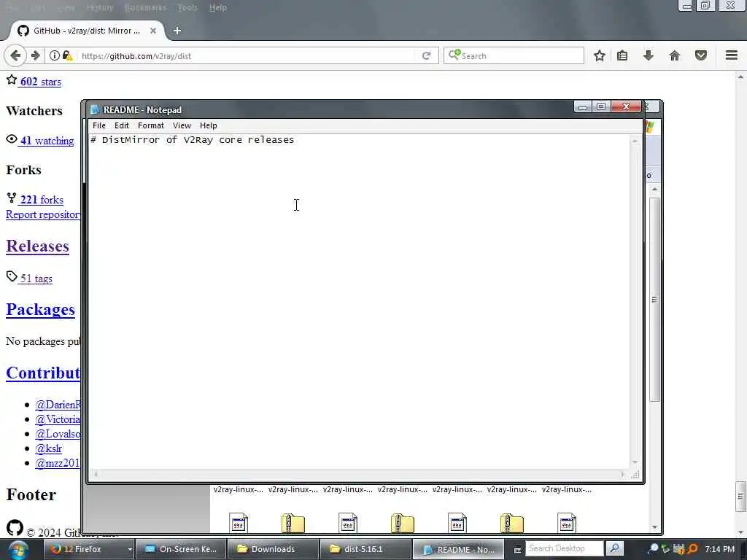The height and width of the screenshot is (560, 747).
Task: Go to Firefox home page
Action: [x=675, y=55]
